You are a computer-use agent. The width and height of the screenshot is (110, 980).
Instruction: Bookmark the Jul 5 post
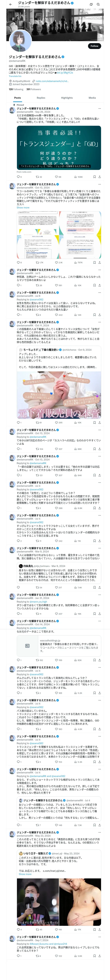coord(94,285)
